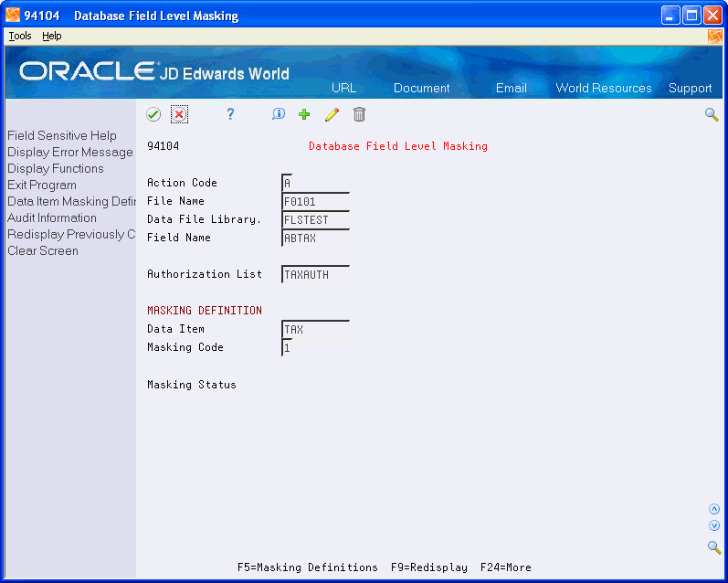Open the Support header link
The height and width of the screenshot is (583, 728).
coord(690,88)
